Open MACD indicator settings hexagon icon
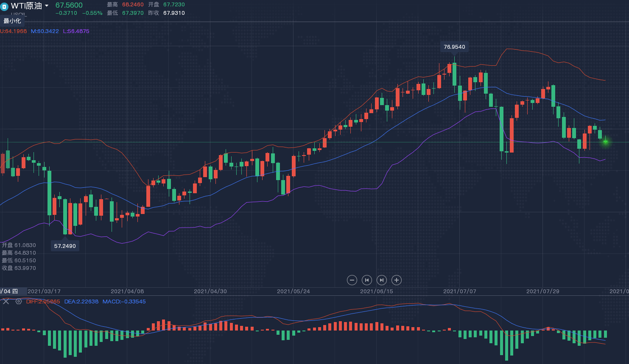629x364 pixels. tap(19, 301)
